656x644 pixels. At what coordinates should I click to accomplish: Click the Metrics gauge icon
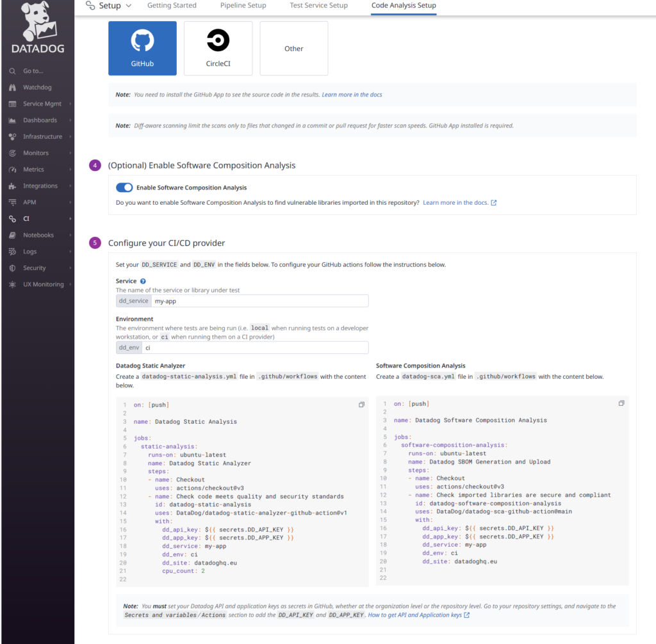coord(13,170)
